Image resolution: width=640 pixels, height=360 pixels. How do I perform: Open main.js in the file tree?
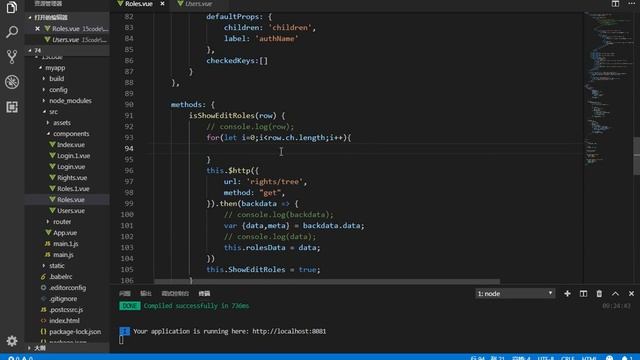[63, 255]
